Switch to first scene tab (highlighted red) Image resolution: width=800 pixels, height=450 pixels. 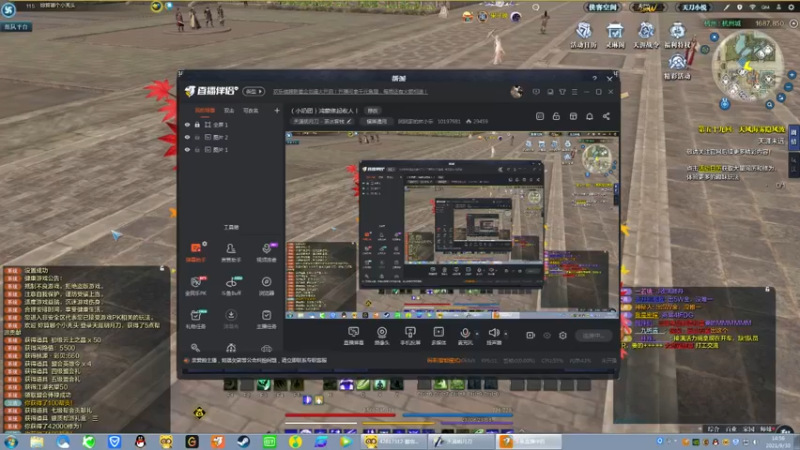(205, 110)
